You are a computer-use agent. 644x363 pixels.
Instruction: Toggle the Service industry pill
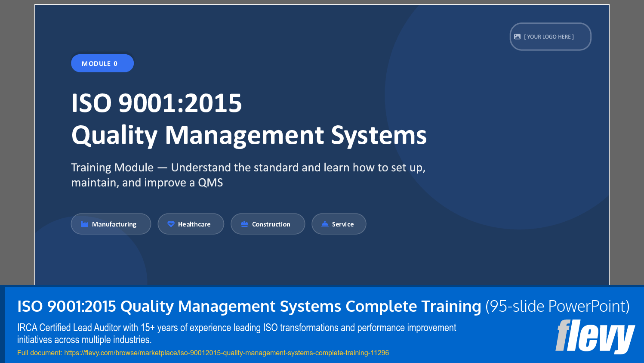[339, 223]
